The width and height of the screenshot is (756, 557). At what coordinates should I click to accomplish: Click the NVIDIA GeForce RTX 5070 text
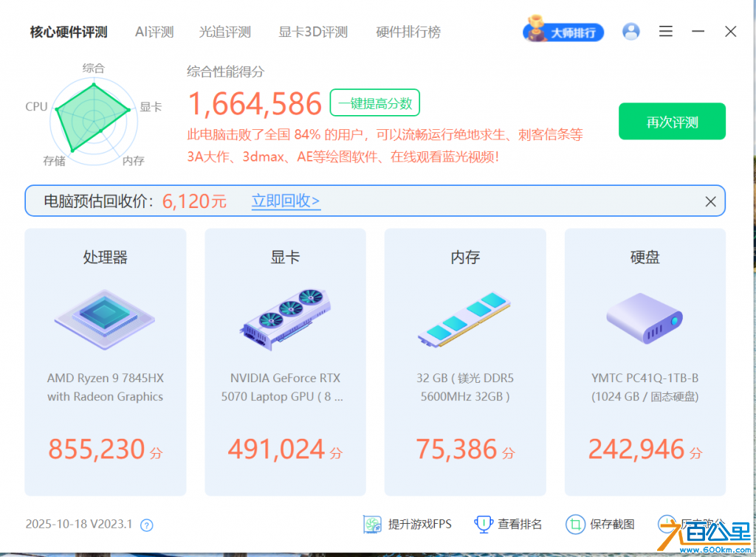[x=283, y=387]
